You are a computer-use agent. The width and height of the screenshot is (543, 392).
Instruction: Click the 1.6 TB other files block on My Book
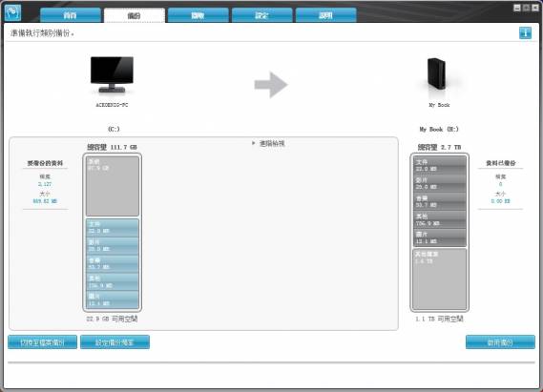click(x=439, y=279)
